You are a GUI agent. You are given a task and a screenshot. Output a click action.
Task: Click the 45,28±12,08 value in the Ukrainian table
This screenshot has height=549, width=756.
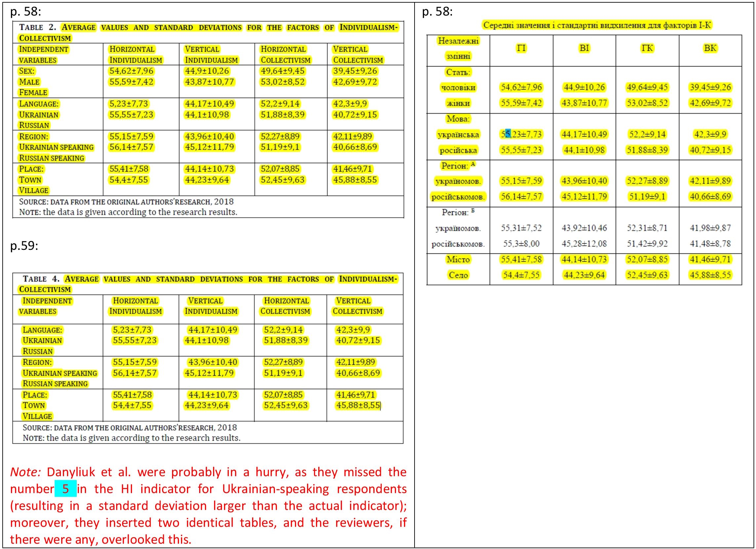(x=584, y=244)
